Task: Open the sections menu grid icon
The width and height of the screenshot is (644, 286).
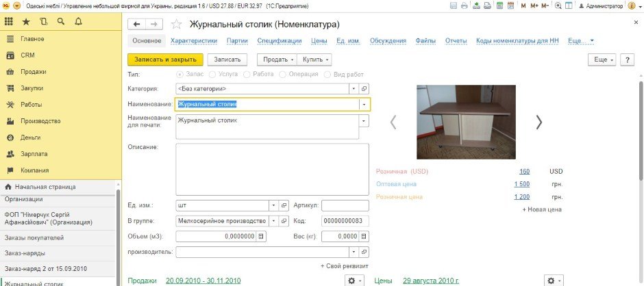Action: tap(9, 22)
